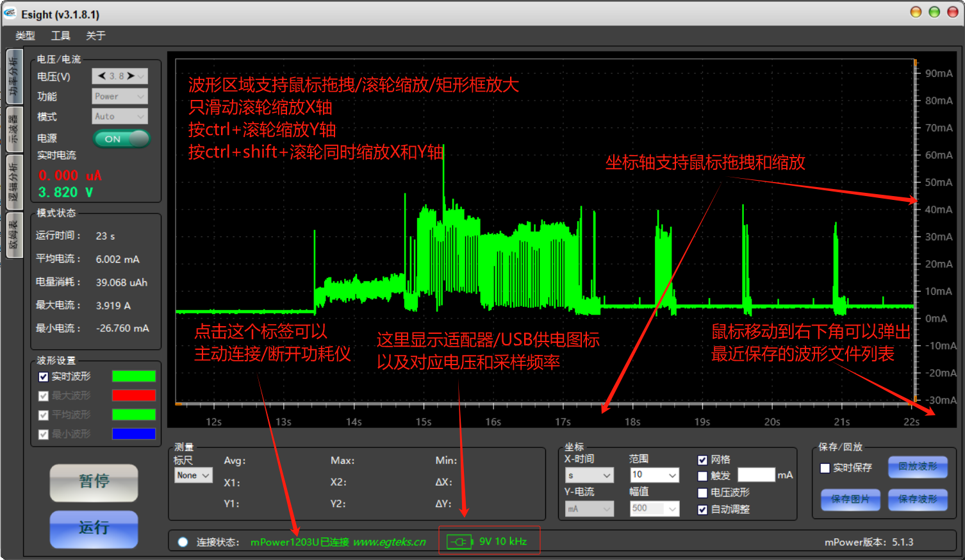This screenshot has width=965, height=560.
Task: Click the Esight app logo icon
Action: tap(10, 13)
